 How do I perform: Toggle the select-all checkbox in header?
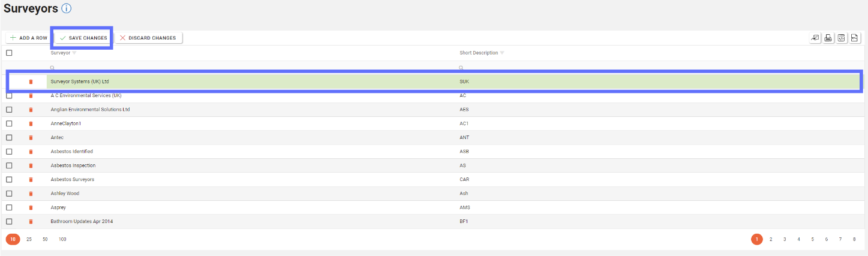pos(9,53)
